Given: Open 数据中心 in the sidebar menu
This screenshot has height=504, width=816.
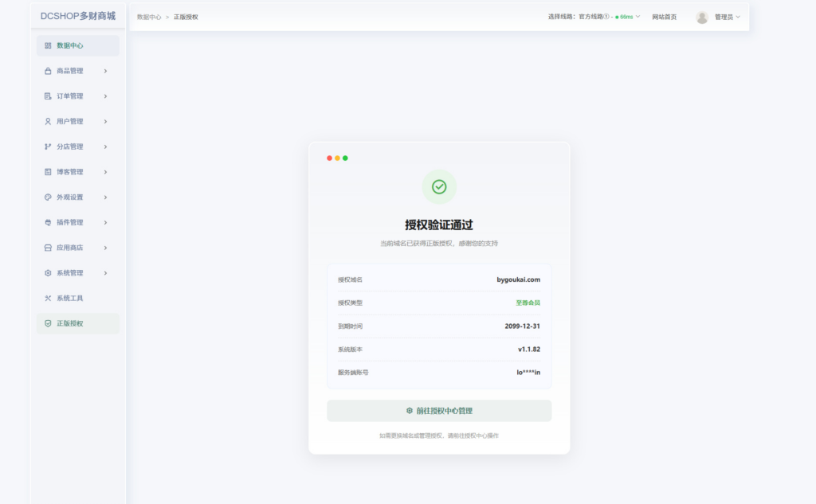Looking at the screenshot, I should coord(78,45).
